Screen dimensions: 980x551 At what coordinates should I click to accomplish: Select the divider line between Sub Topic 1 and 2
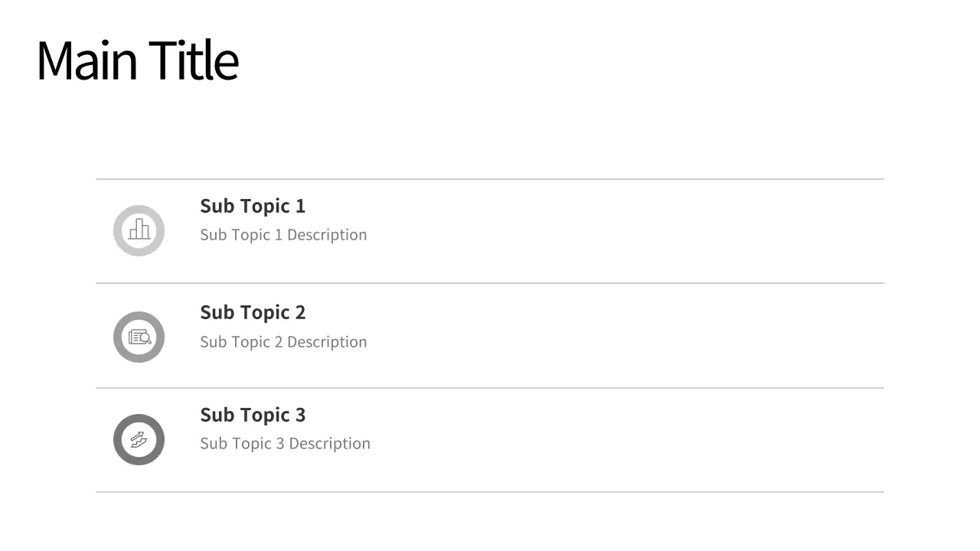pyautogui.click(x=490, y=283)
